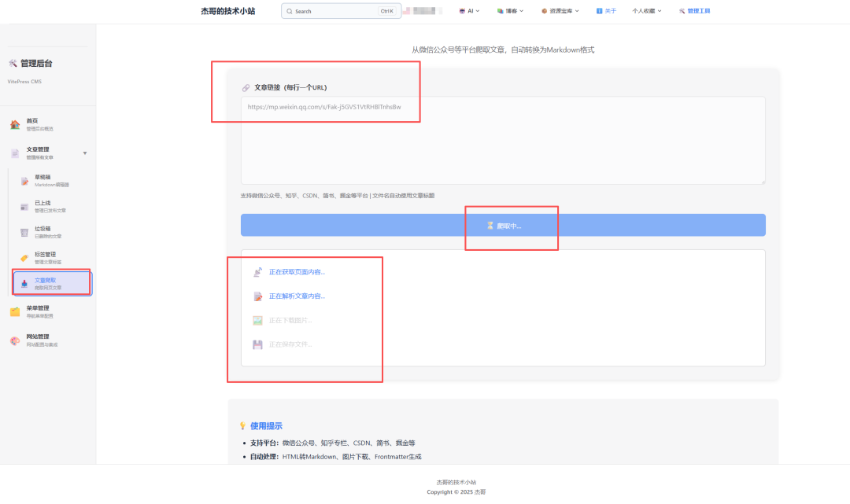Viewport: 850px width, 504px height.
Task: Open the 首页 home icon in sidebar
Action: coord(15,124)
